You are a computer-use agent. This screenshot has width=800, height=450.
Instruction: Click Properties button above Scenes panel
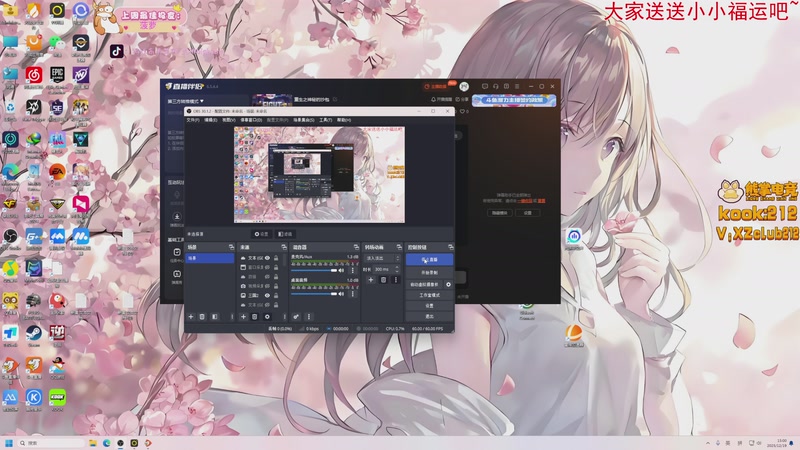261,234
